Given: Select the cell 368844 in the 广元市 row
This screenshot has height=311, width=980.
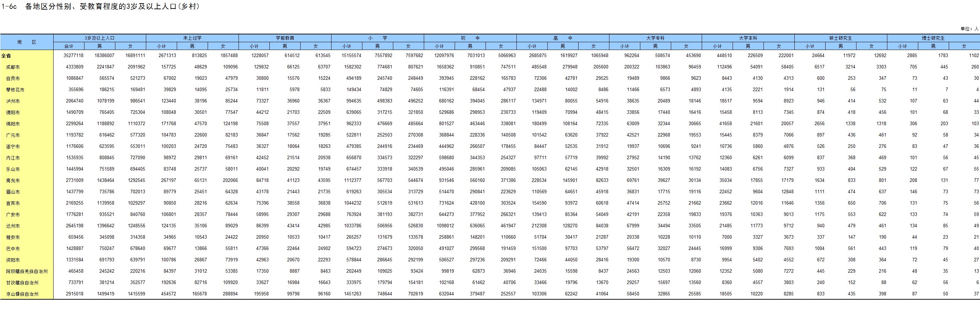Looking at the screenshot, I should 446,135.
